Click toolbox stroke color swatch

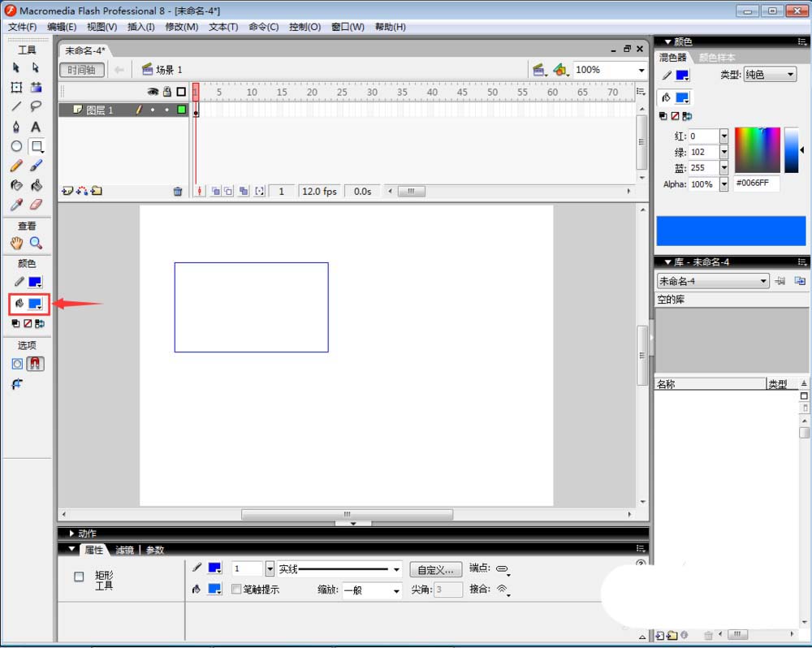[x=35, y=283]
